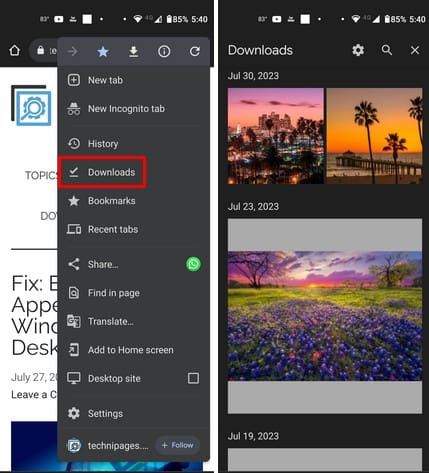This screenshot has height=473, width=429.
Task: Tap the page info icon
Action: pyautogui.click(x=164, y=51)
